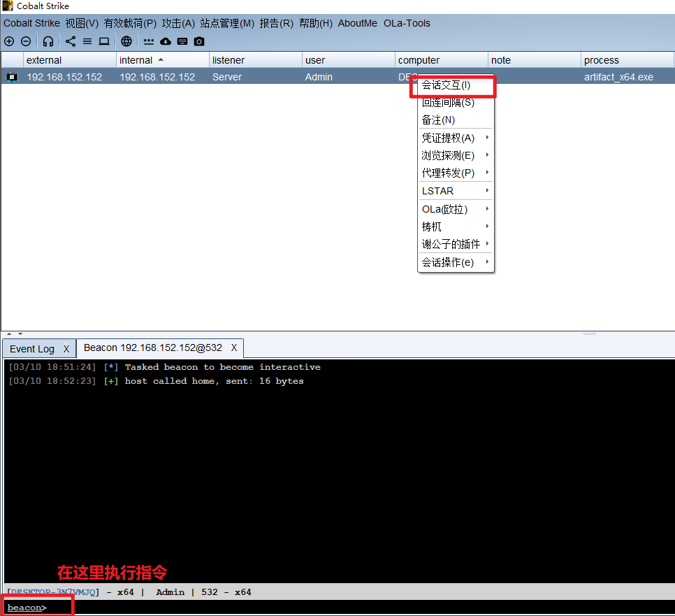
Task: Open the 视图(V) menu
Action: tap(82, 23)
